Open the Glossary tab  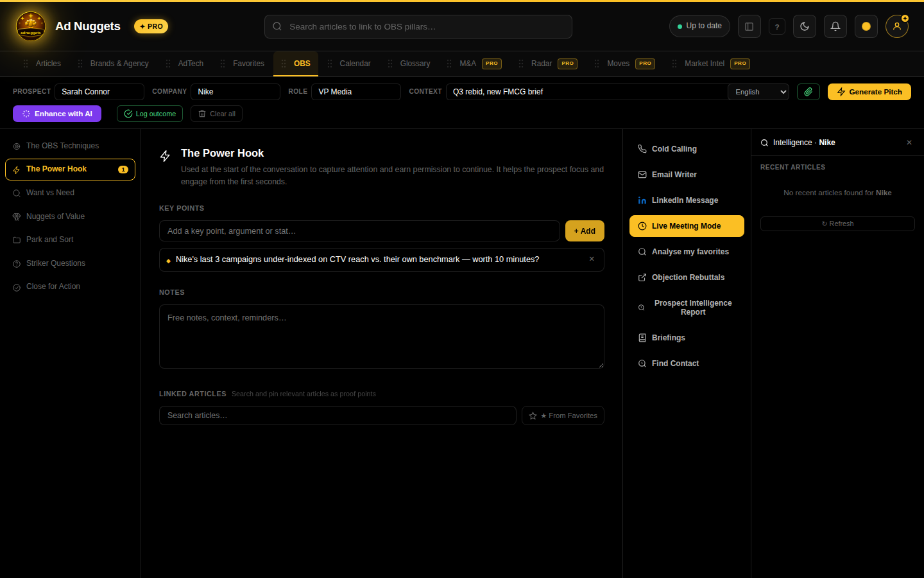[x=409, y=64]
